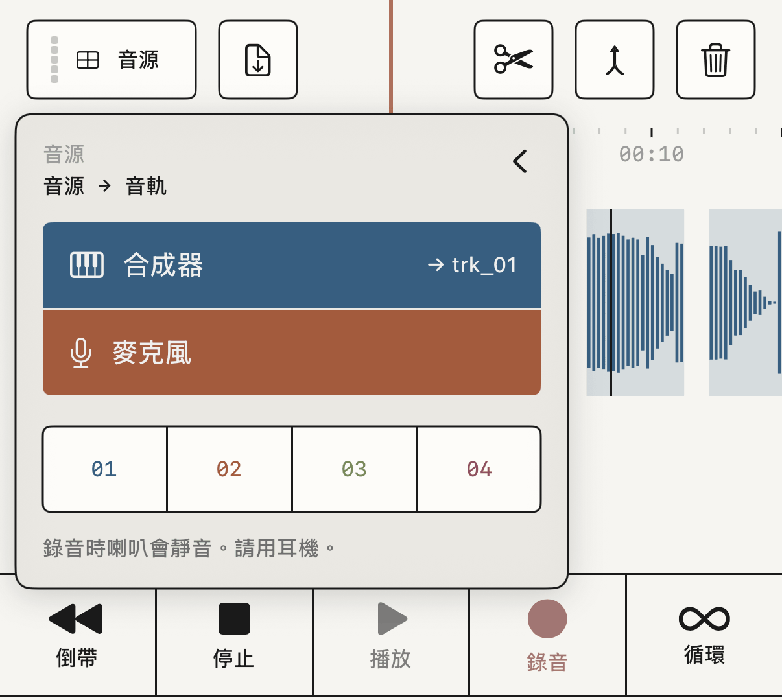
Task: Open the 音源 source panel button
Action: tap(112, 60)
